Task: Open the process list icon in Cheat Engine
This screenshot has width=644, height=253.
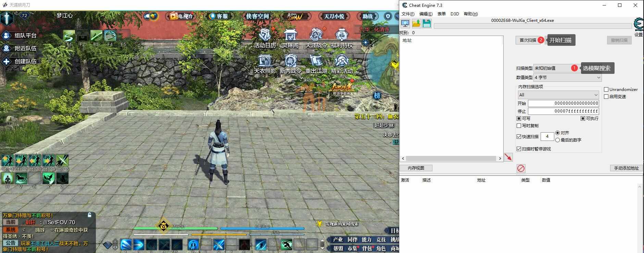Action: [405, 24]
